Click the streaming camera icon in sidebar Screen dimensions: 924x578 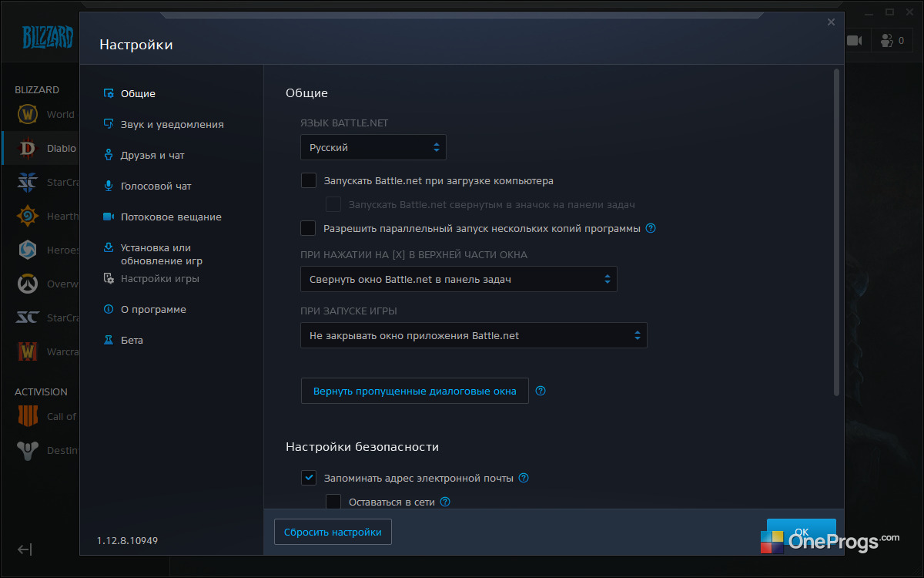(109, 217)
